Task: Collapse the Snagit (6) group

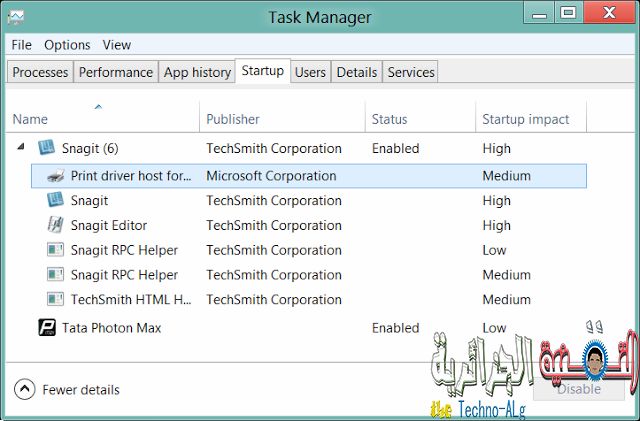Action: 21,146
